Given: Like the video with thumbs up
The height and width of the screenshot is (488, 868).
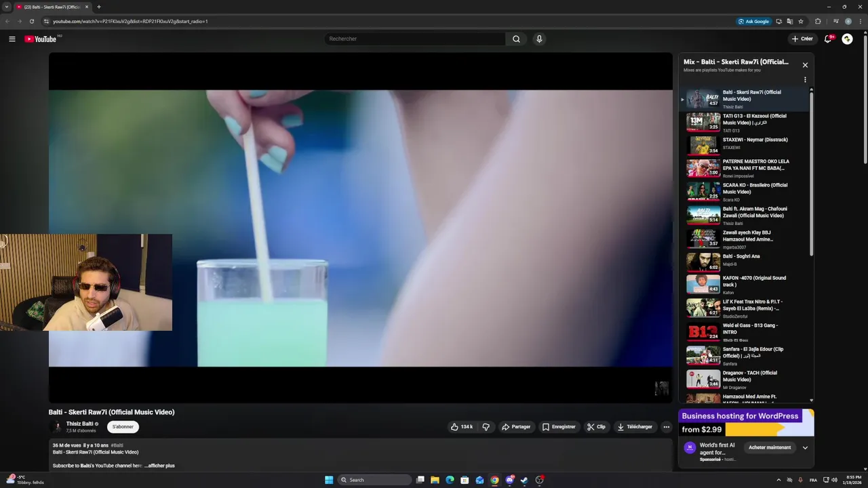Looking at the screenshot, I should pyautogui.click(x=462, y=427).
